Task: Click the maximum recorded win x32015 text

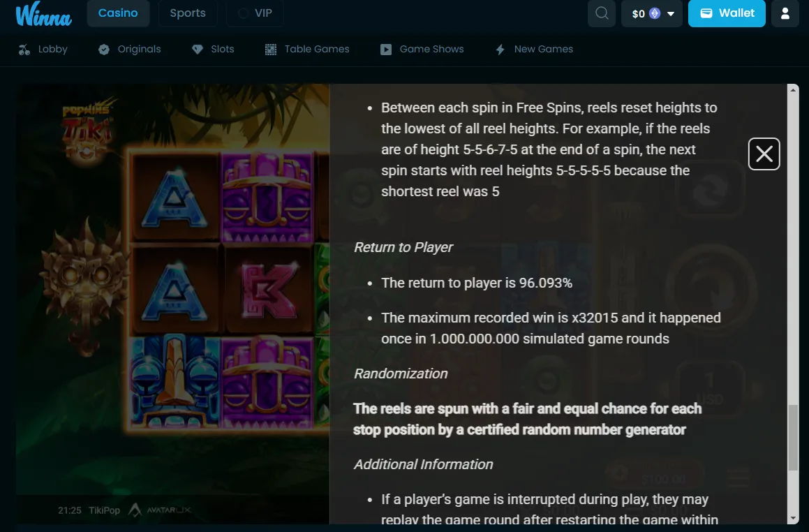Action: coord(551,328)
